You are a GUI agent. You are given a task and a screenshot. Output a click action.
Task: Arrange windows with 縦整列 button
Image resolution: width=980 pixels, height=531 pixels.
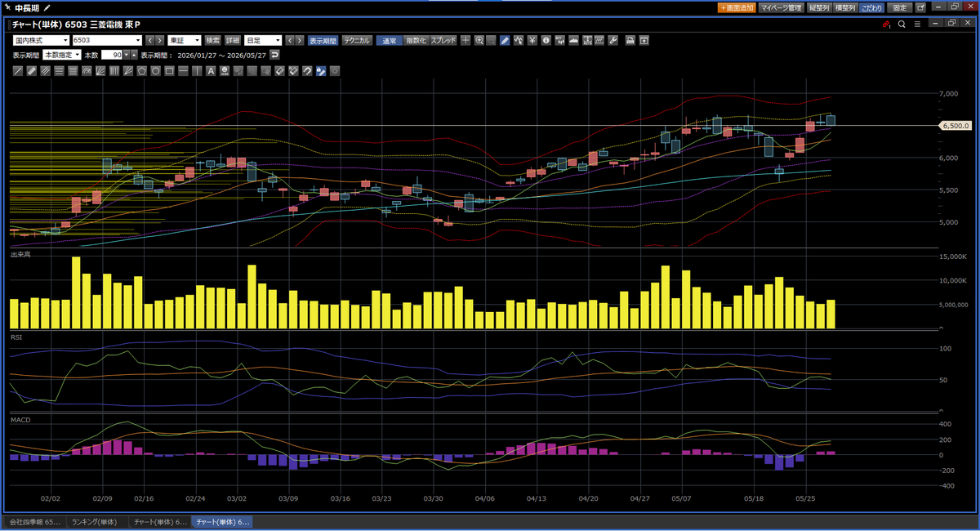(819, 7)
